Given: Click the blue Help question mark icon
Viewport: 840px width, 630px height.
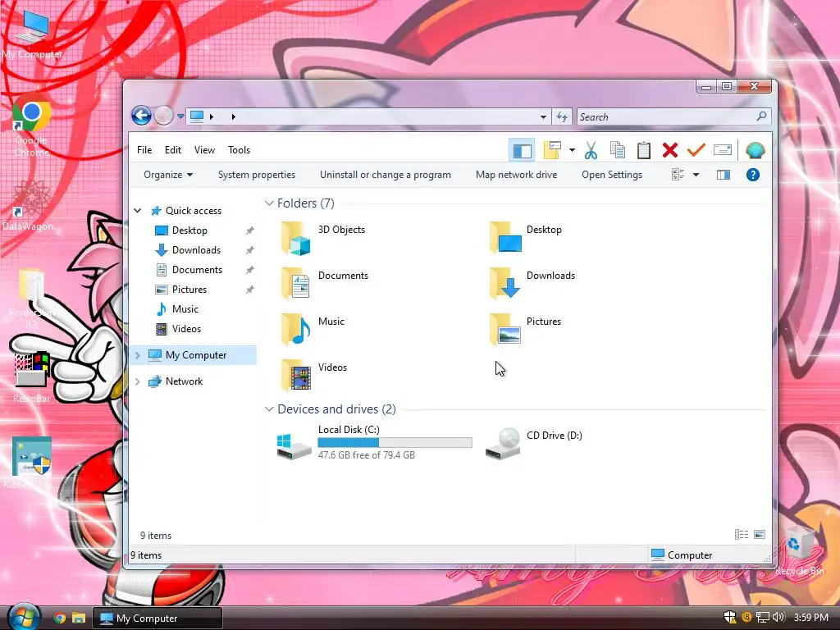Looking at the screenshot, I should point(753,175).
